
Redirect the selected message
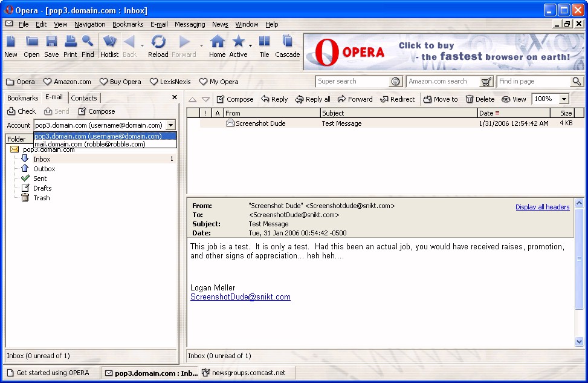click(x=398, y=99)
